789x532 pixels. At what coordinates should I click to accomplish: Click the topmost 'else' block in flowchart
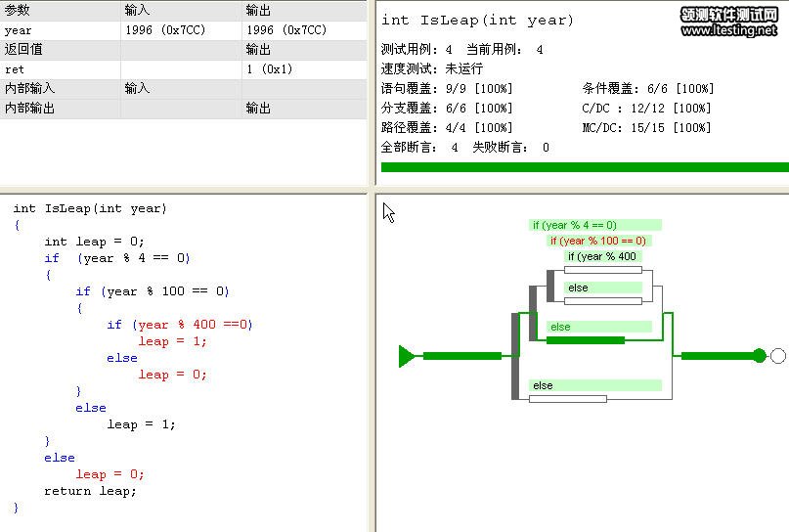tap(603, 288)
